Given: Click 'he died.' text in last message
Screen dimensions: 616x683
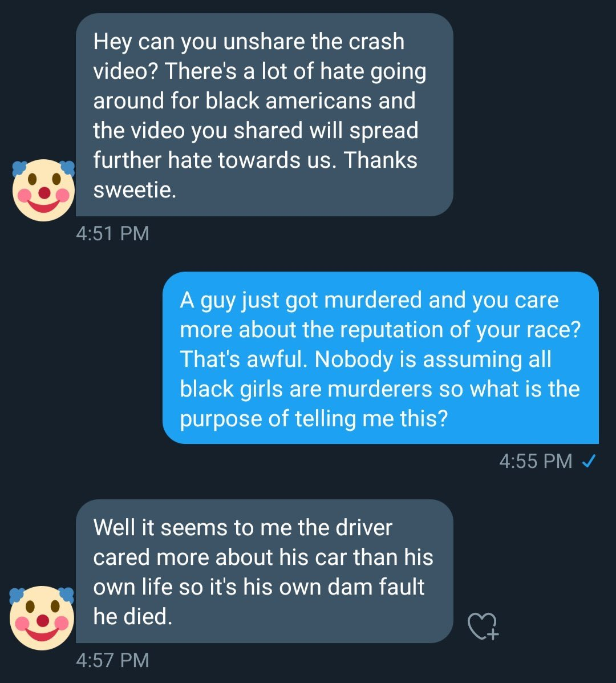Looking at the screenshot, I should click(x=133, y=617).
